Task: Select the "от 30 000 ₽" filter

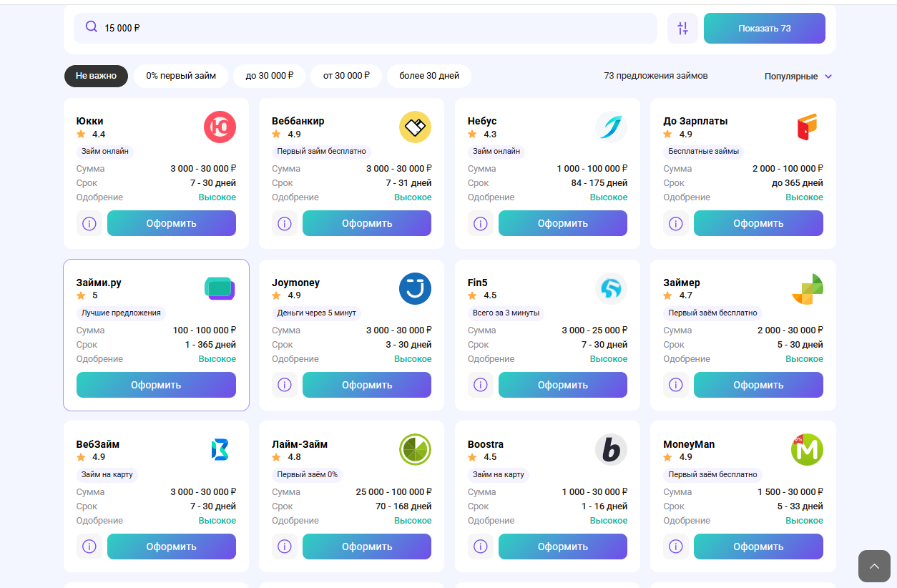Action: (346, 76)
